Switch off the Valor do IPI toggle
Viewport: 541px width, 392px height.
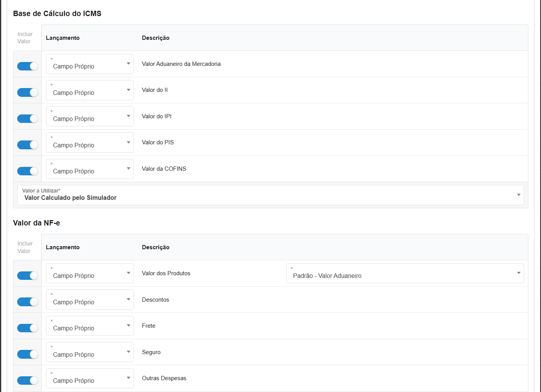(x=28, y=119)
